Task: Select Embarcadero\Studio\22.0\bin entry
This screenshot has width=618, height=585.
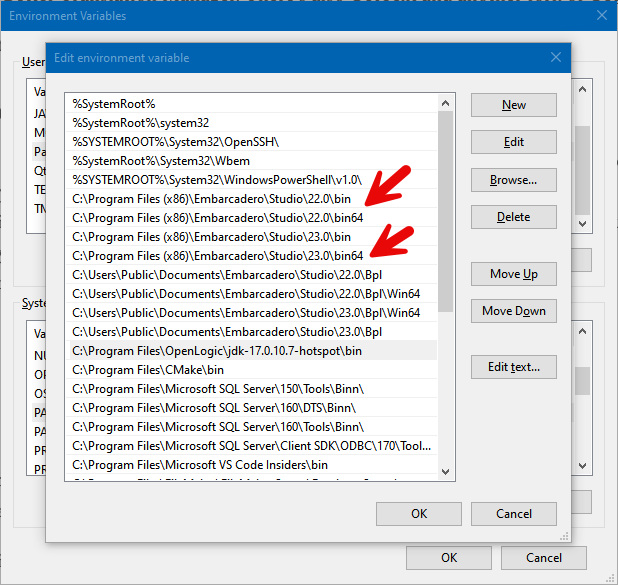Action: [x=251, y=199]
